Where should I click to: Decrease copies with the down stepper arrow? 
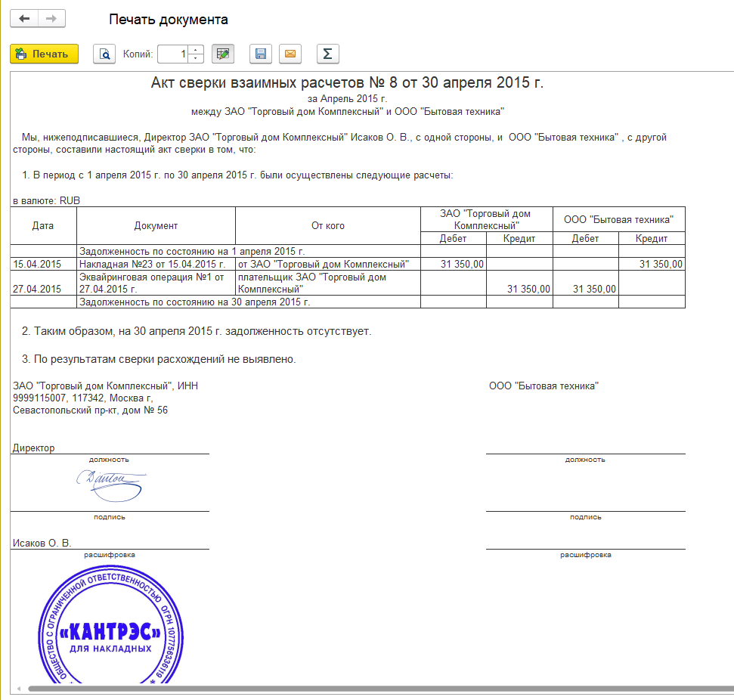coord(196,58)
